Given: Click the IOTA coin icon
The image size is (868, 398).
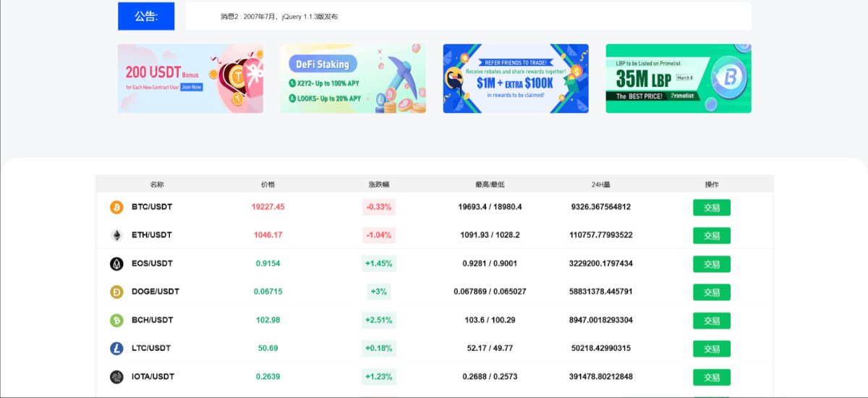Looking at the screenshot, I should pyautogui.click(x=116, y=376).
